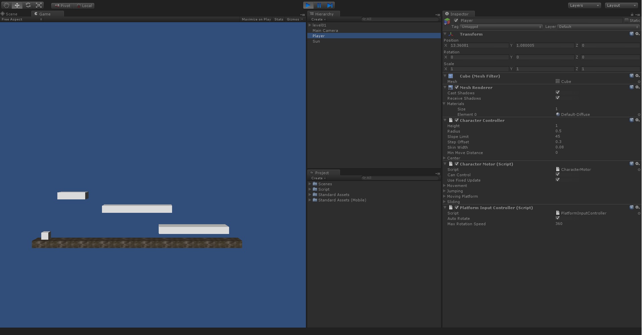Toggle Auto Rotate checkbox

click(557, 218)
